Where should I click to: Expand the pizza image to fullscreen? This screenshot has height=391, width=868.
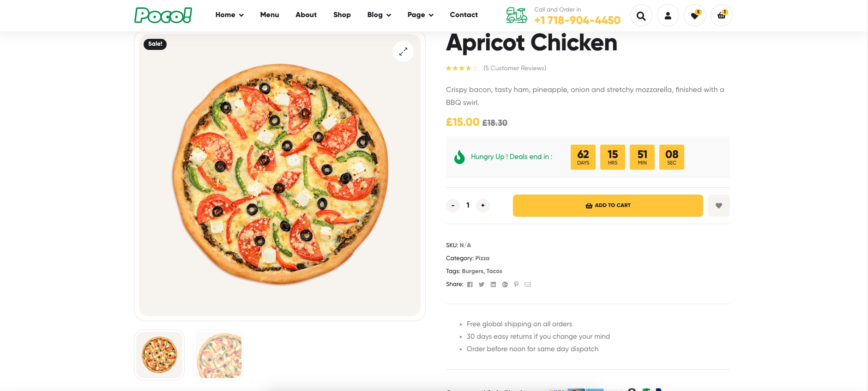pyautogui.click(x=403, y=51)
